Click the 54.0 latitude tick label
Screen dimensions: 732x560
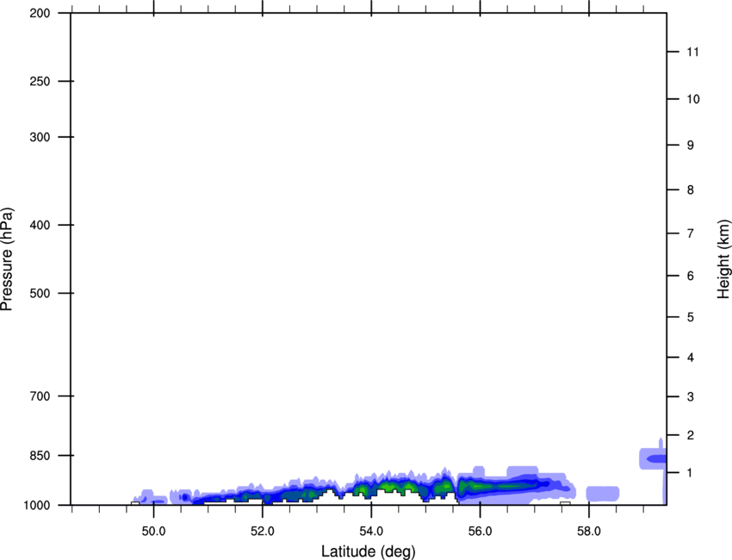click(372, 532)
